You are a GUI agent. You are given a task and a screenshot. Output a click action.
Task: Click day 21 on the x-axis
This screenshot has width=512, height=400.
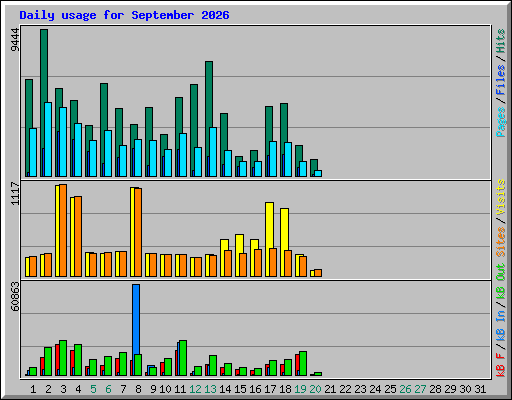pyautogui.click(x=330, y=389)
